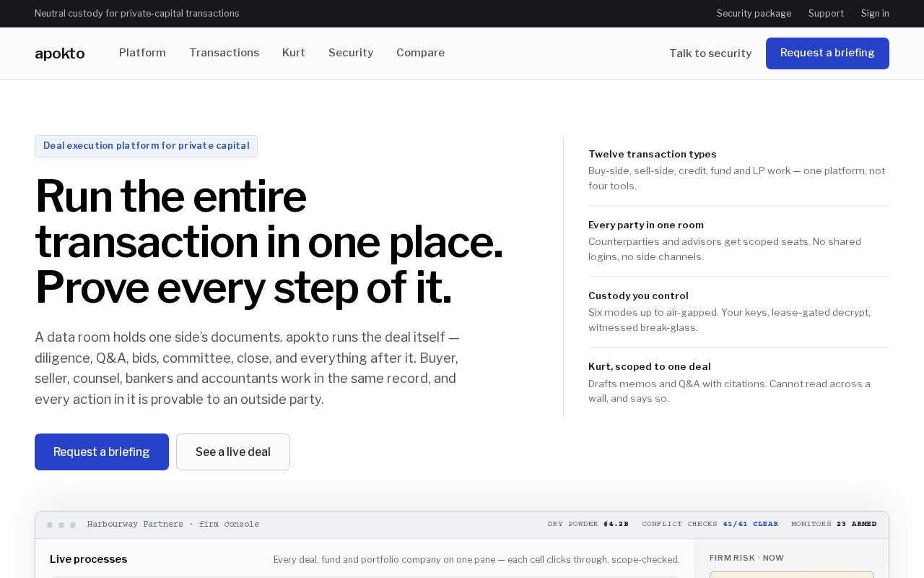The width and height of the screenshot is (924, 578).
Task: Click the hero Request a briefing button
Action: click(x=102, y=452)
